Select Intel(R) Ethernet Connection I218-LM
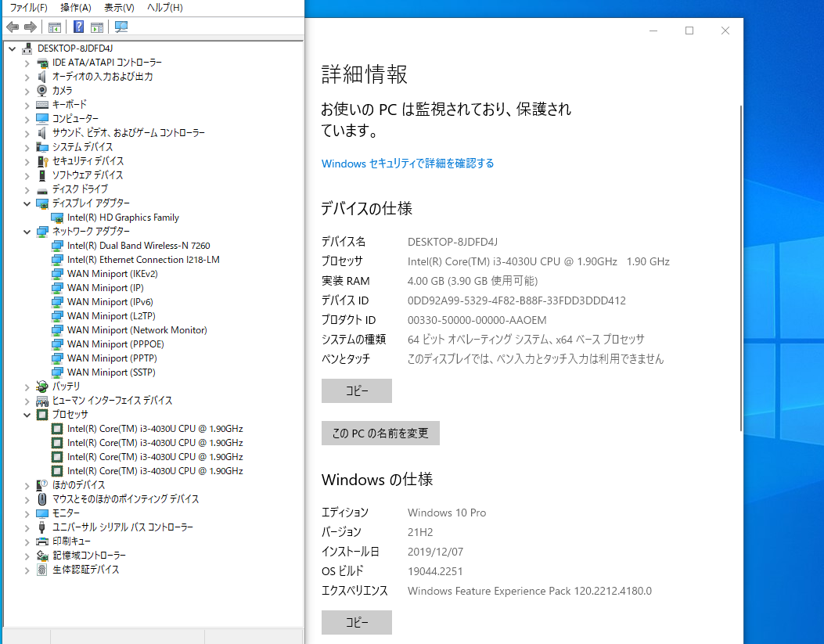824x644 pixels. click(x=143, y=260)
